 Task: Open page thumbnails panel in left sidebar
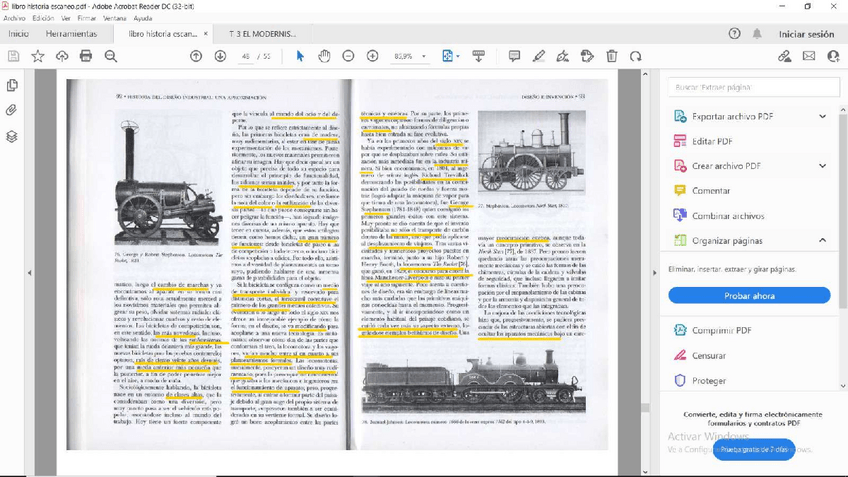tap(12, 86)
